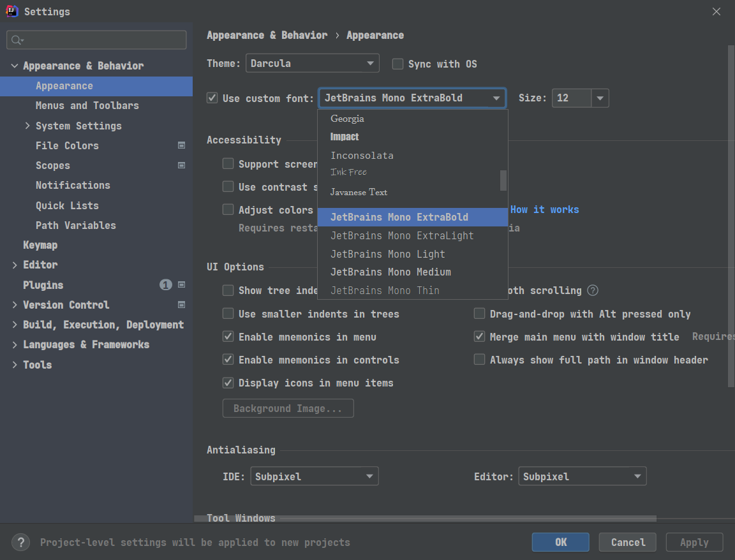Click project-level icon next to Plugins
The width and height of the screenshot is (735, 560).
click(181, 284)
